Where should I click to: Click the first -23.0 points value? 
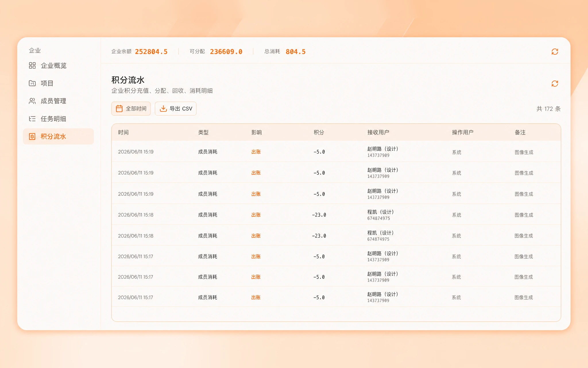(x=319, y=215)
